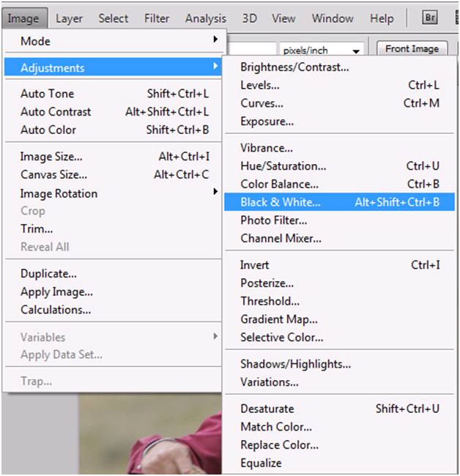Open the View menu
This screenshot has height=476, width=460.
pyautogui.click(x=283, y=18)
